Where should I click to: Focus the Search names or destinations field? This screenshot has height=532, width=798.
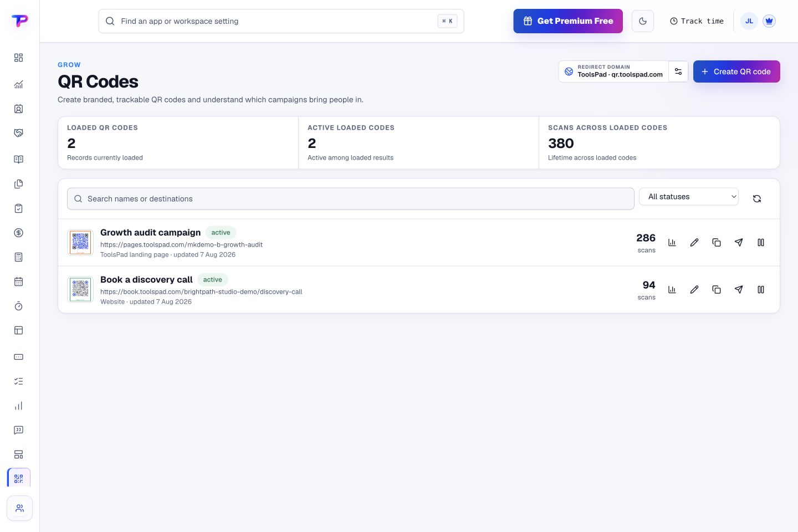[351, 199]
